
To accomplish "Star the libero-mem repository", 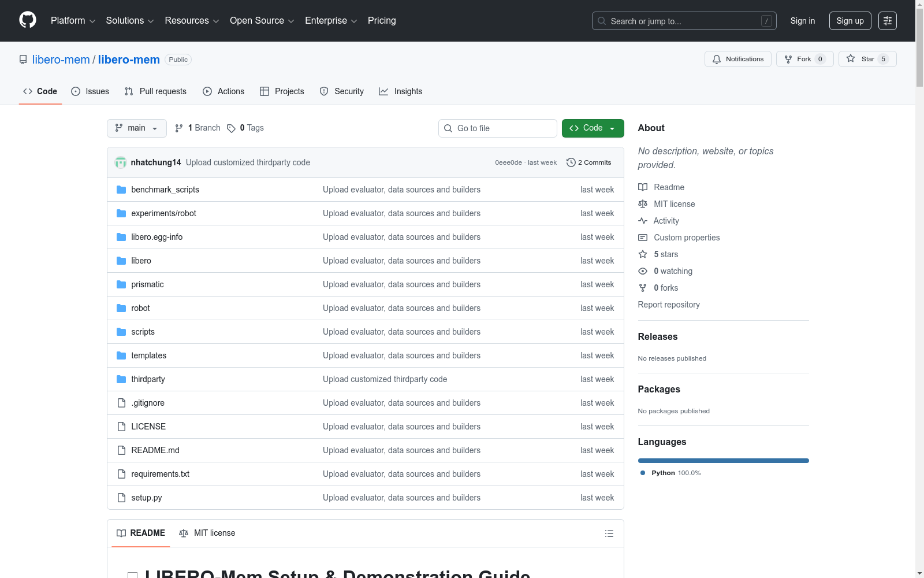I will click(867, 59).
